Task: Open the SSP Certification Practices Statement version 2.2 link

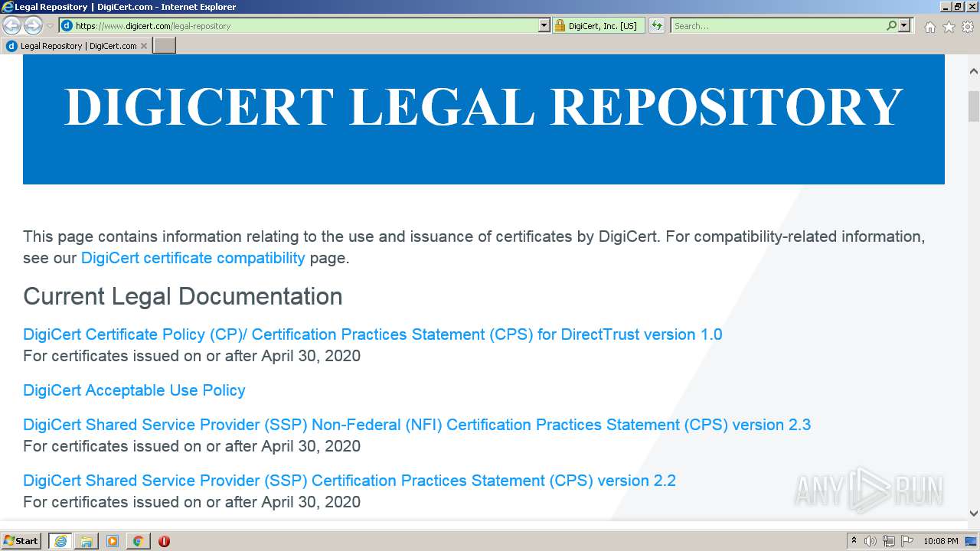Action: pos(349,481)
